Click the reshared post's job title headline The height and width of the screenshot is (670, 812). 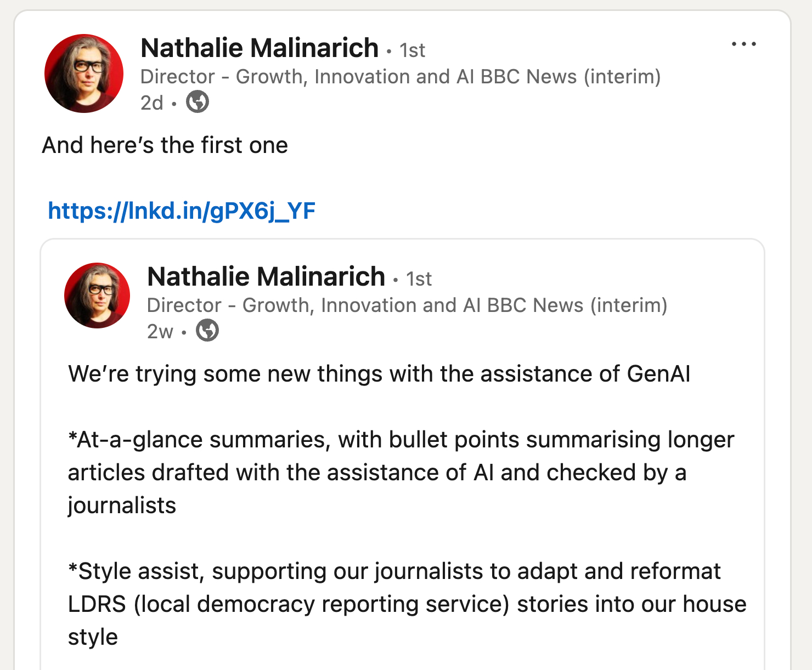(x=407, y=305)
